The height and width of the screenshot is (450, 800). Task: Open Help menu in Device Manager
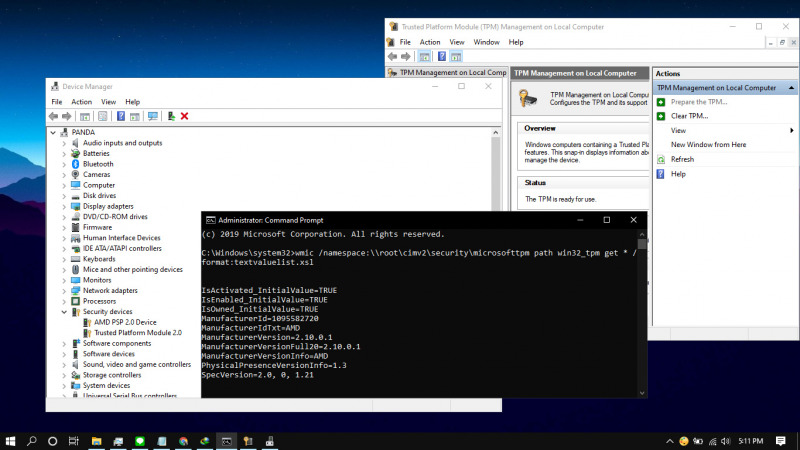133,102
